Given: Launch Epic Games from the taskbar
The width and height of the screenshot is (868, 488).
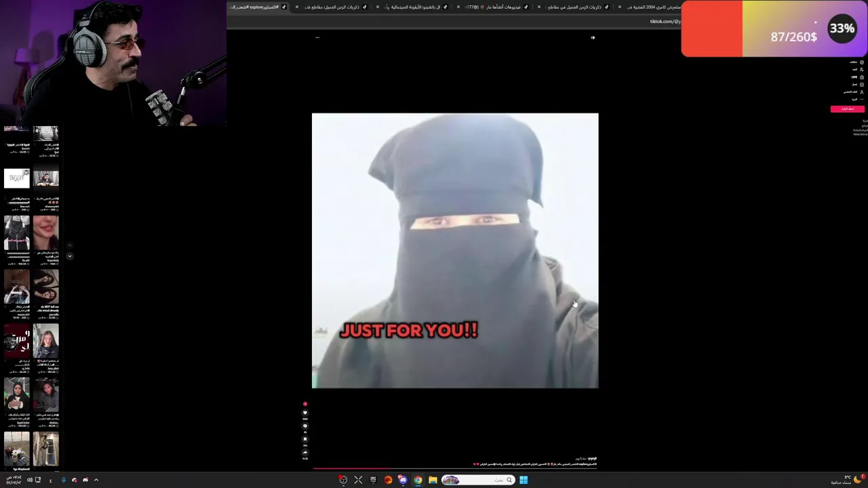Looking at the screenshot, I should click(x=373, y=480).
